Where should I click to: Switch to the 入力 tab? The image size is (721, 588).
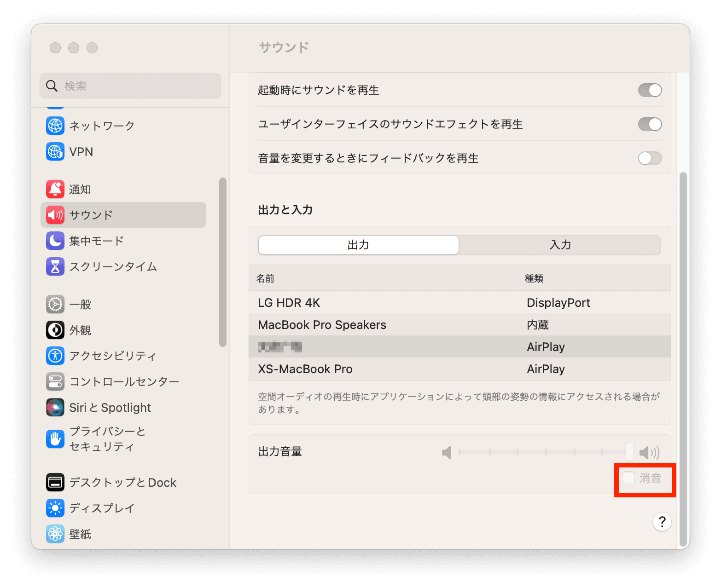[560, 245]
